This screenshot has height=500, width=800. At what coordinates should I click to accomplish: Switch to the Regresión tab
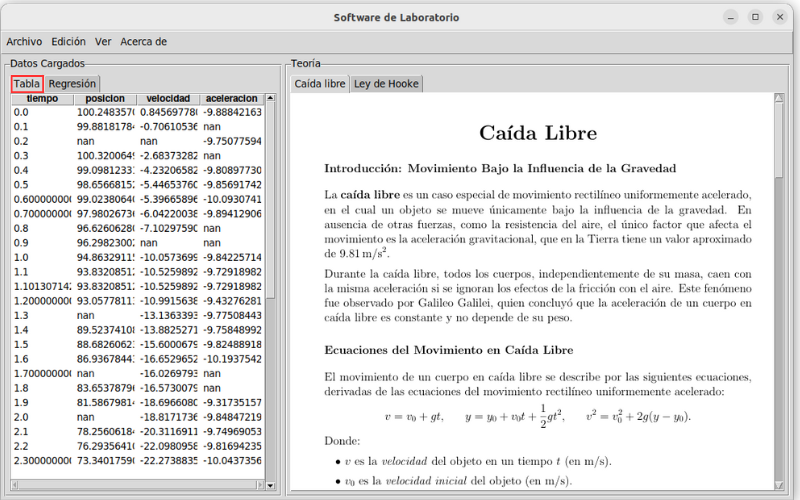coord(72,84)
